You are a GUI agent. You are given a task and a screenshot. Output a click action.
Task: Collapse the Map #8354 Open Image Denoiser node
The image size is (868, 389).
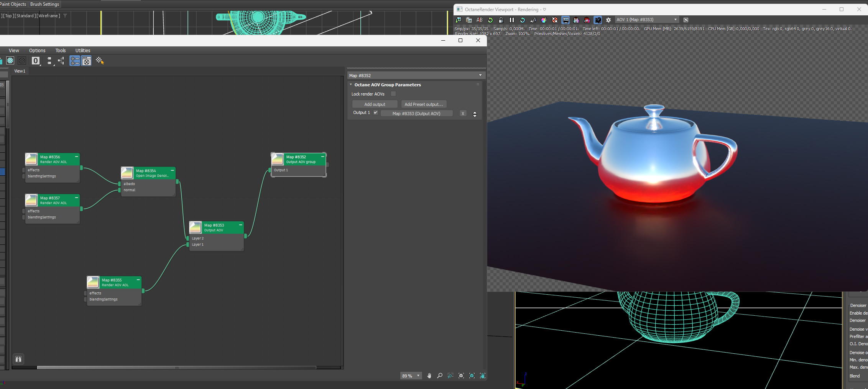pyautogui.click(x=172, y=170)
